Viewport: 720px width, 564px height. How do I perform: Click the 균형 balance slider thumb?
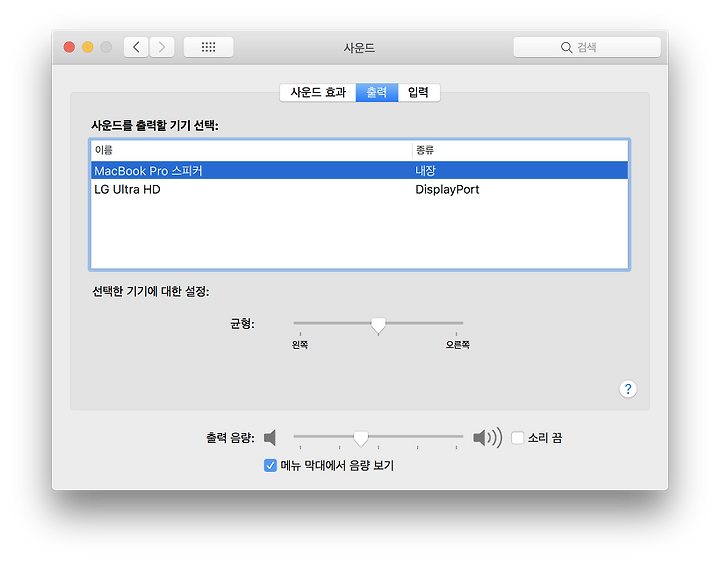click(378, 325)
